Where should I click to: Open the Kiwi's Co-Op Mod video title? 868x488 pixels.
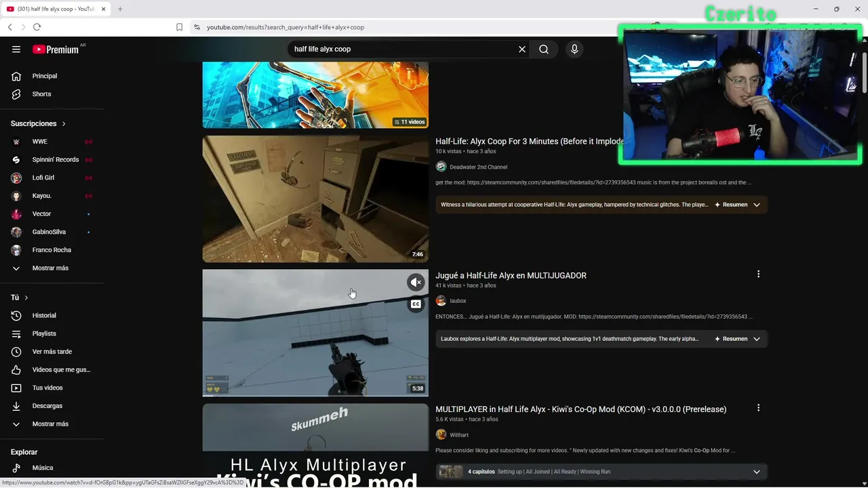(x=580, y=409)
